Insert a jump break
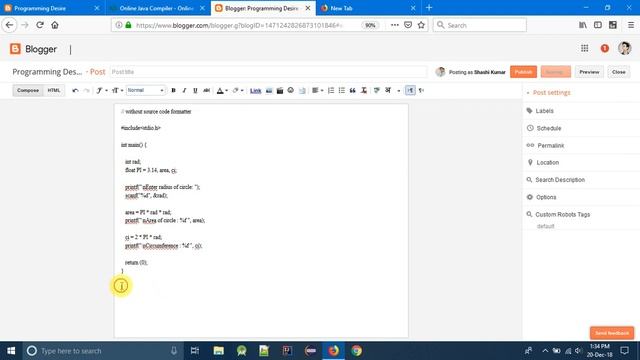The width and height of the screenshot is (640, 360). 302,91
